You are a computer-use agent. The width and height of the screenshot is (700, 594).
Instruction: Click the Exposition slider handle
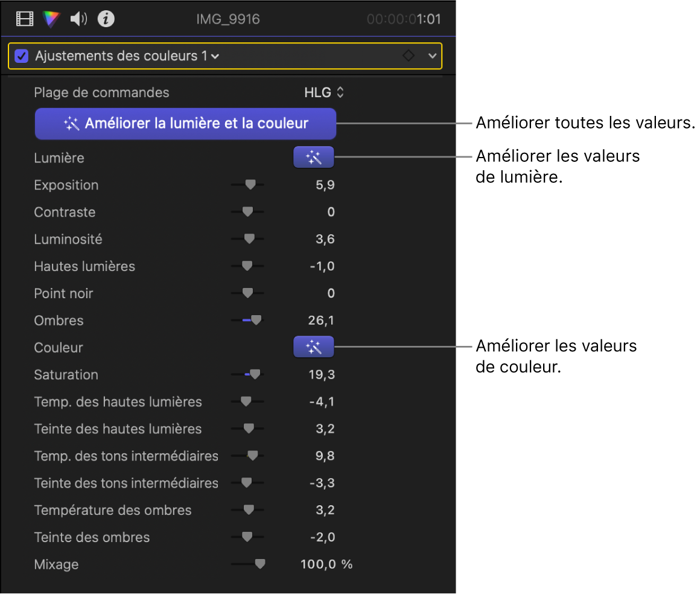point(250,185)
